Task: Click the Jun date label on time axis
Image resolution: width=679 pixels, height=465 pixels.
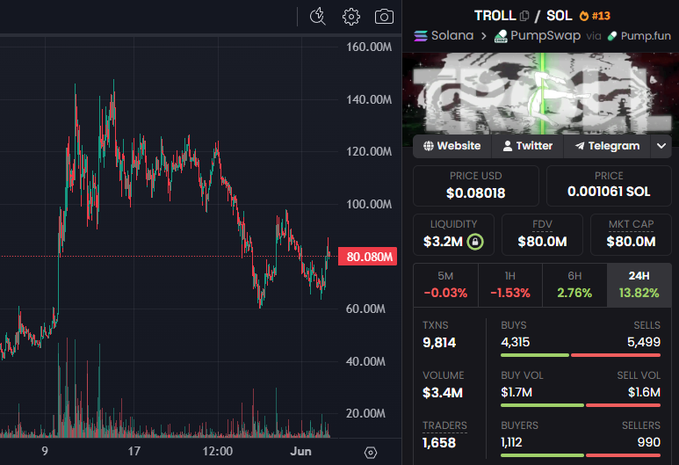Action: 301,452
